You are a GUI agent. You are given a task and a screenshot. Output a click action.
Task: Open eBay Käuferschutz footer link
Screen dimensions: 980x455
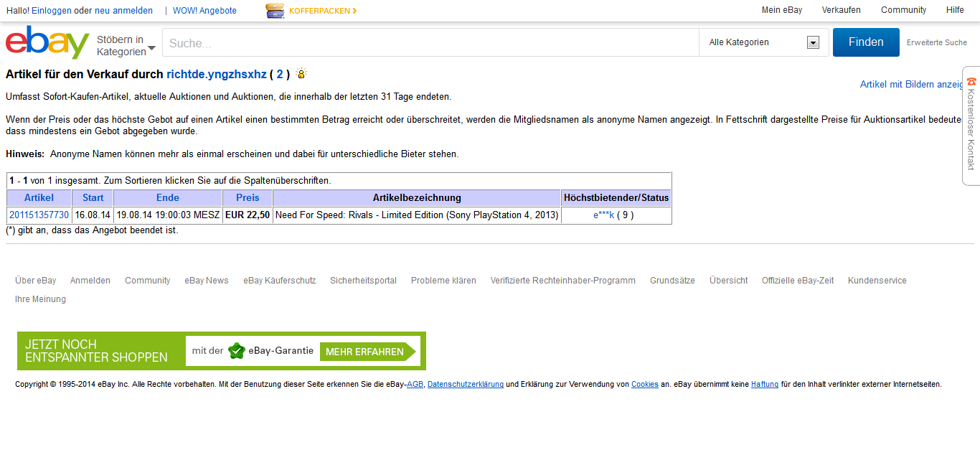pos(280,281)
